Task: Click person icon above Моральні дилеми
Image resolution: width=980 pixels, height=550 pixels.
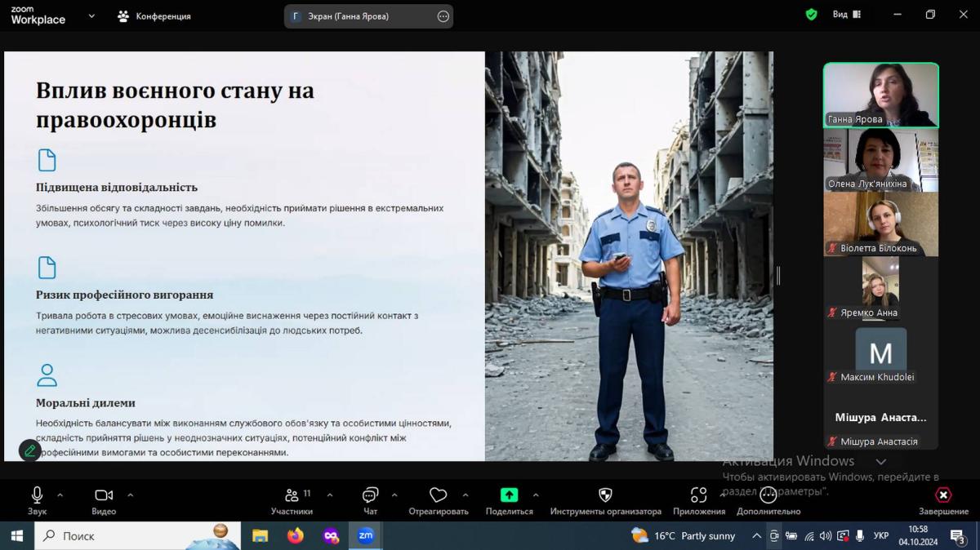Action: coord(47,375)
